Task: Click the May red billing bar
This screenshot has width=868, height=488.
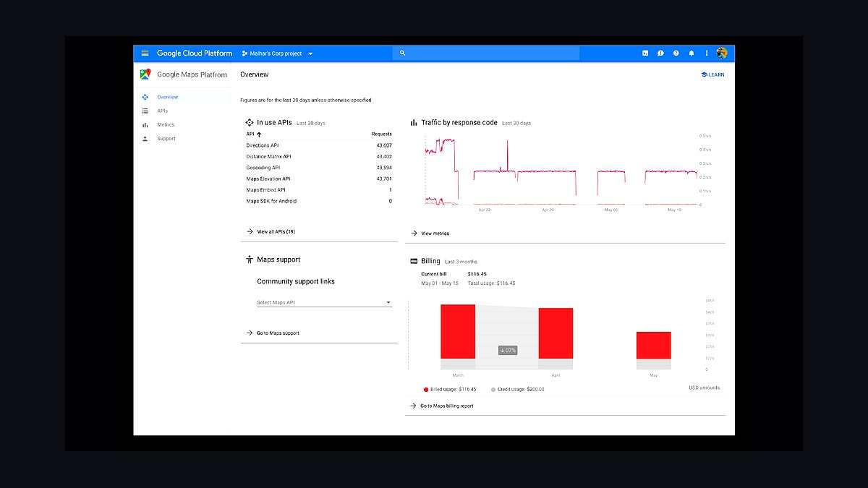Action: (654, 346)
